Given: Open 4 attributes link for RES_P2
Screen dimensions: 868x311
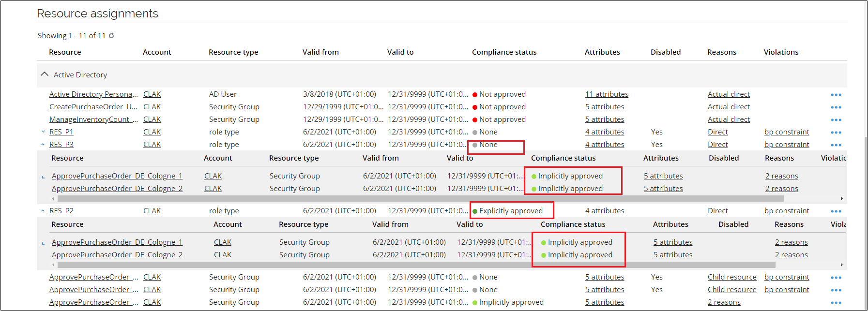Looking at the screenshot, I should point(605,211).
